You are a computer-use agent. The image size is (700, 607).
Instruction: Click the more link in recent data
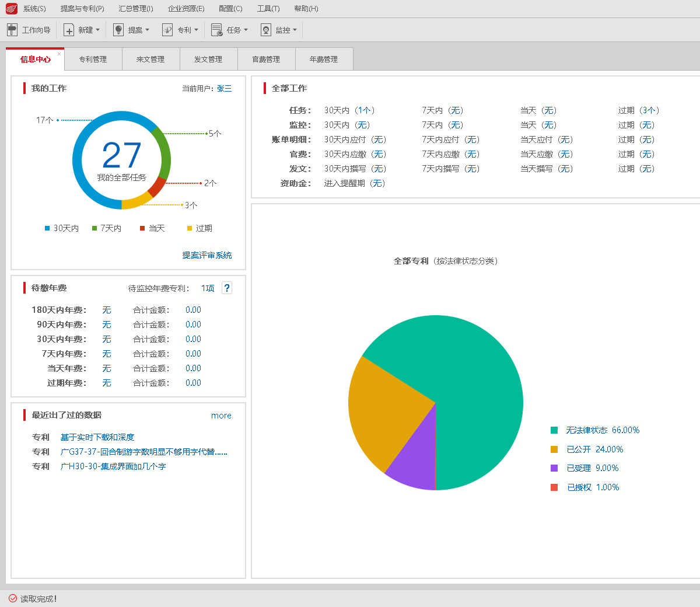pos(221,416)
